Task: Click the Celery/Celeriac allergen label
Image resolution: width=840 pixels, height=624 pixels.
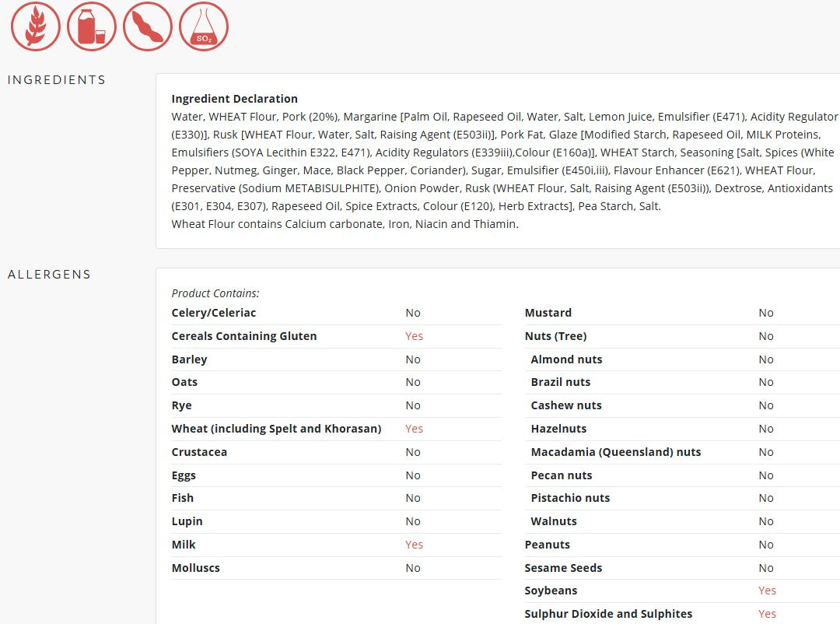Action: (214, 313)
